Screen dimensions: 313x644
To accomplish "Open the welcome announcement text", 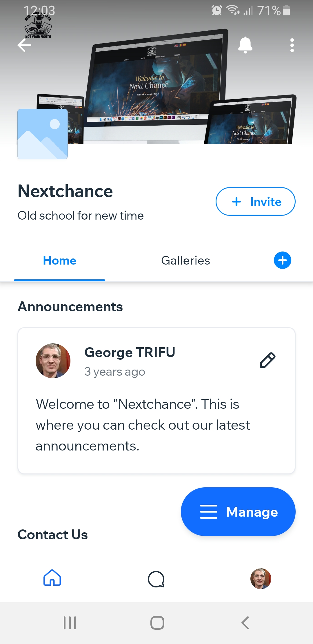I will point(143,425).
